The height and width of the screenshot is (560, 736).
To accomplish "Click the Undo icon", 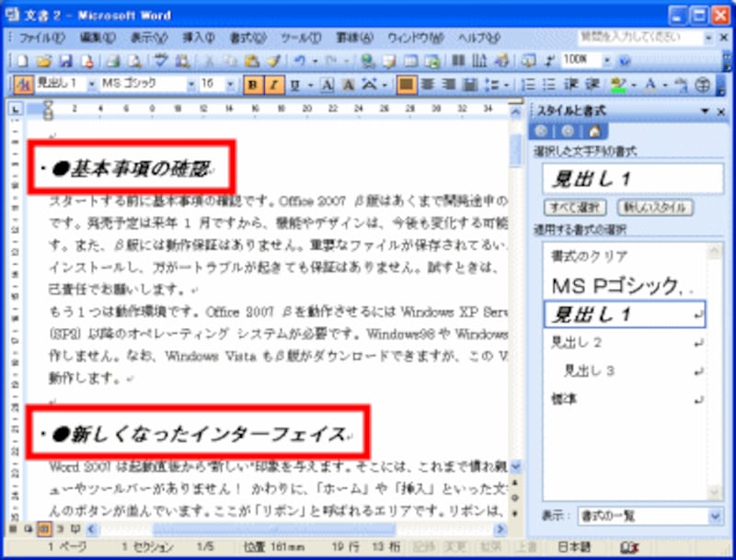I will 300,61.
